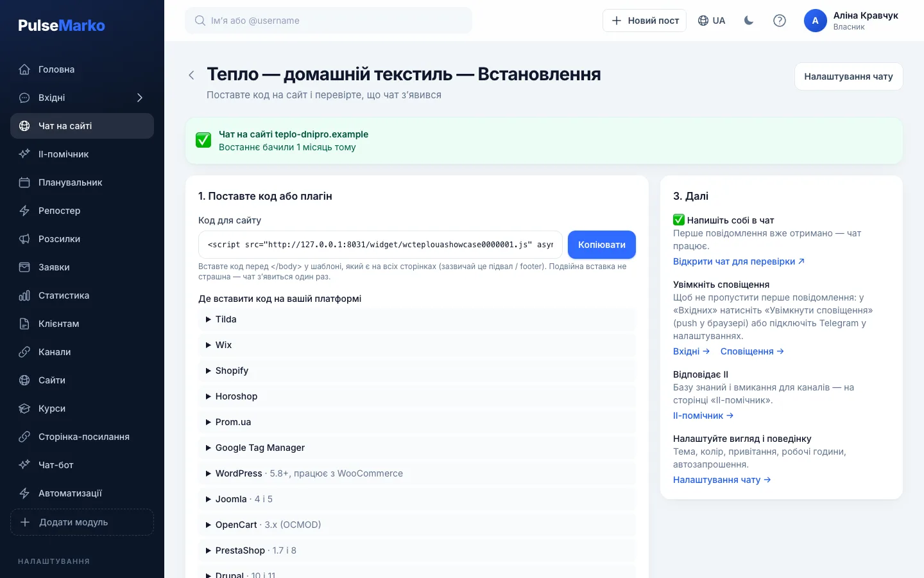
Task: Click the globe icon beside UA
Action: (x=703, y=21)
